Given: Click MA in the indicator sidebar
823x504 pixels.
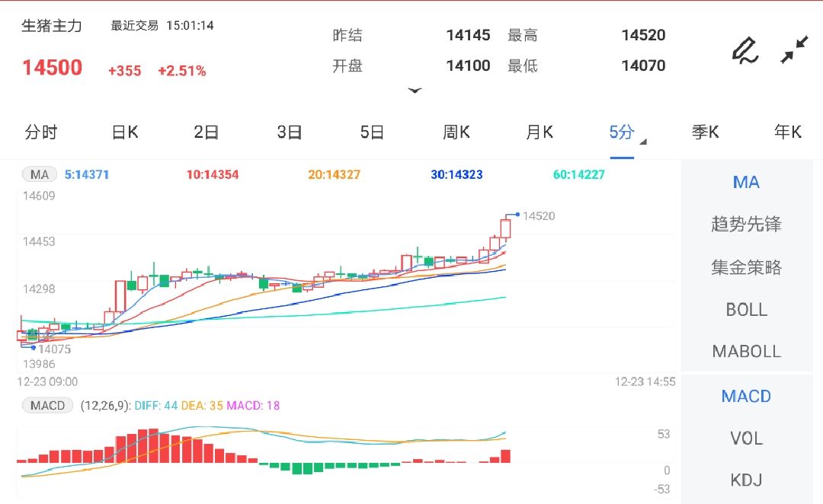Looking at the screenshot, I should 746,182.
